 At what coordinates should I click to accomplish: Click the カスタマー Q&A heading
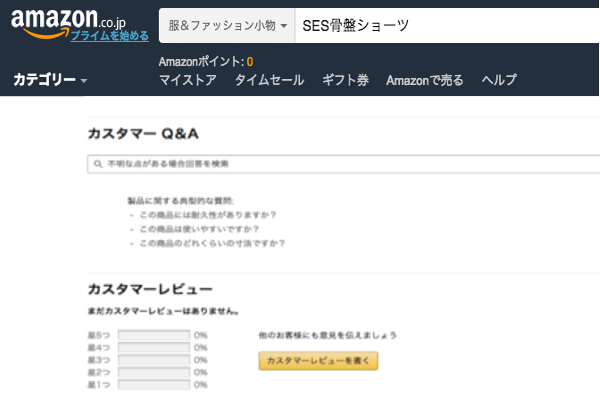(143, 134)
